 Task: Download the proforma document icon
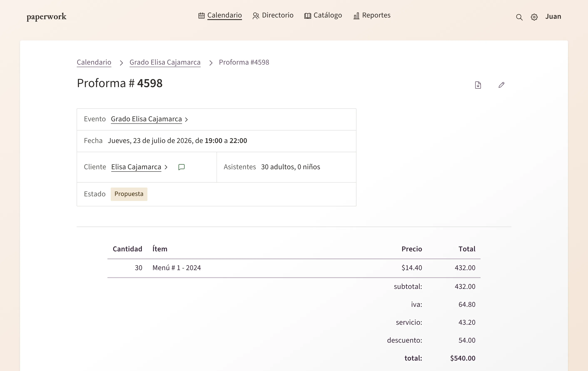[x=478, y=85]
